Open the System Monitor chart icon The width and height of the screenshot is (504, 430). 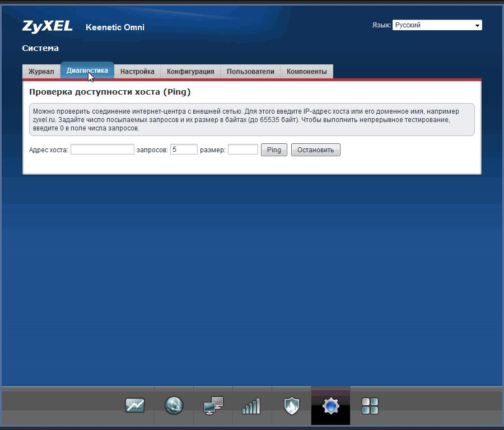(x=135, y=405)
